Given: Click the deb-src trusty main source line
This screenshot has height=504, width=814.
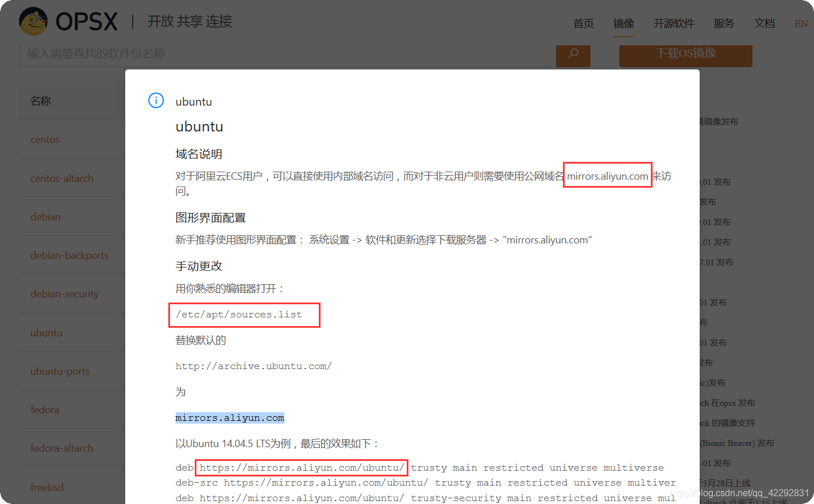Looking at the screenshot, I should click(x=426, y=483).
